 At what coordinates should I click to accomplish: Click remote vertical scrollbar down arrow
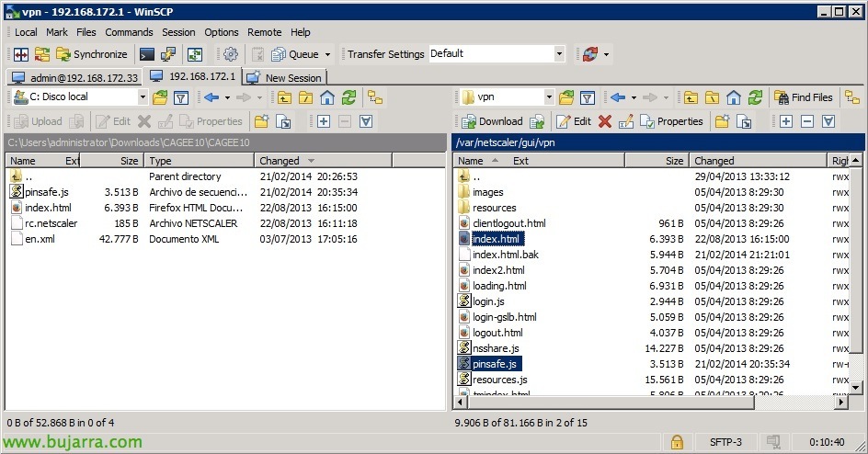point(856,388)
